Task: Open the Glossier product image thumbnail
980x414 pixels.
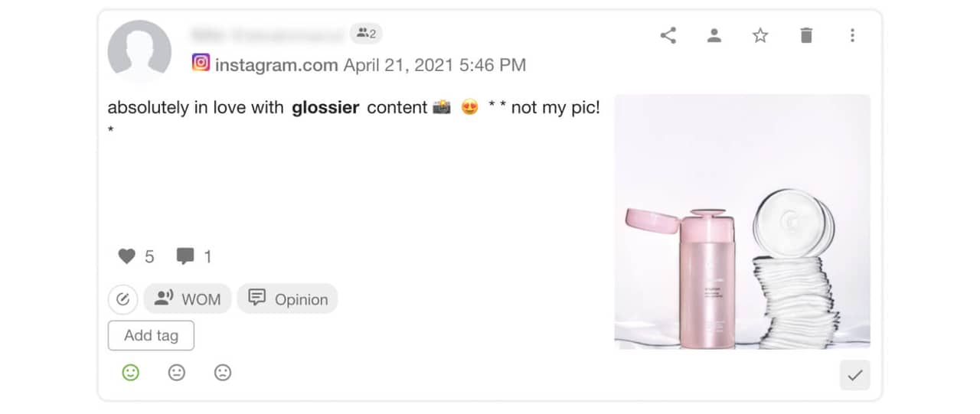Action: tap(742, 222)
